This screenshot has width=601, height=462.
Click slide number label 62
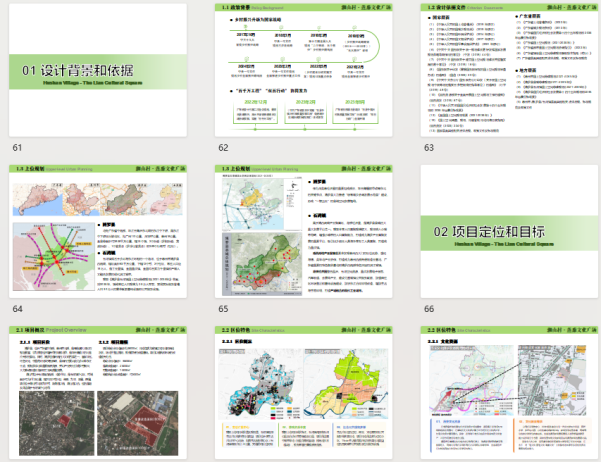point(224,147)
